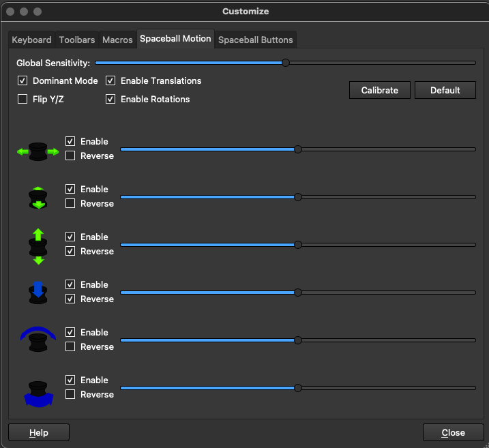Uncheck Reverse for vertical up-down axis
This screenshot has height=448, width=489.
click(x=70, y=251)
